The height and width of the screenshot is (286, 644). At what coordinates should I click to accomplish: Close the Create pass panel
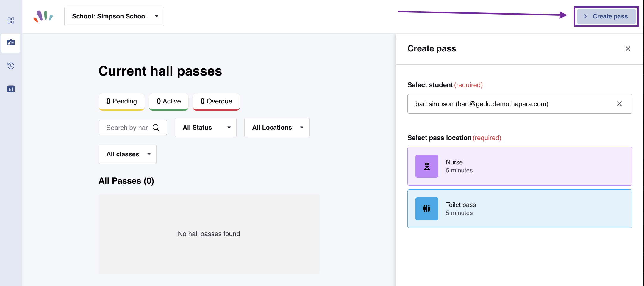point(628,48)
